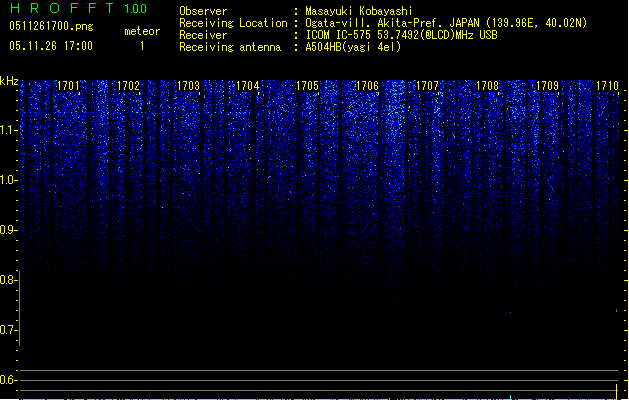
Task: Click the meteor count value 1
Action: [x=142, y=46]
